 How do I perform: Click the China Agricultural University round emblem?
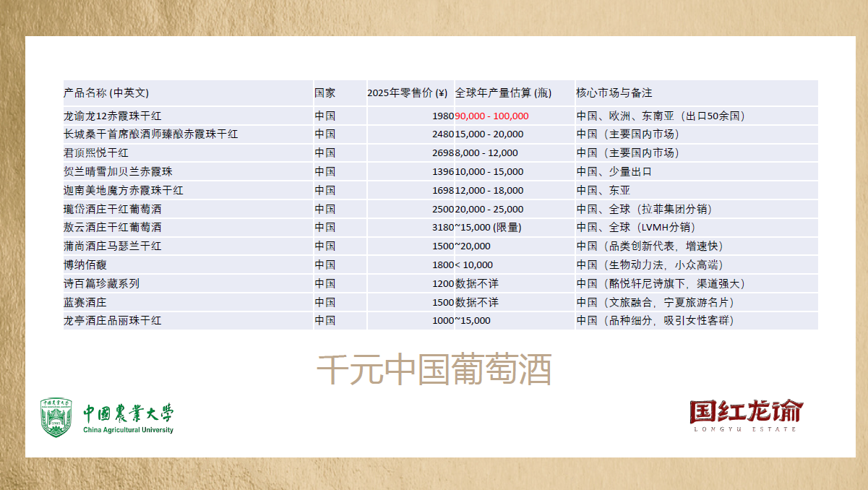[x=57, y=418]
